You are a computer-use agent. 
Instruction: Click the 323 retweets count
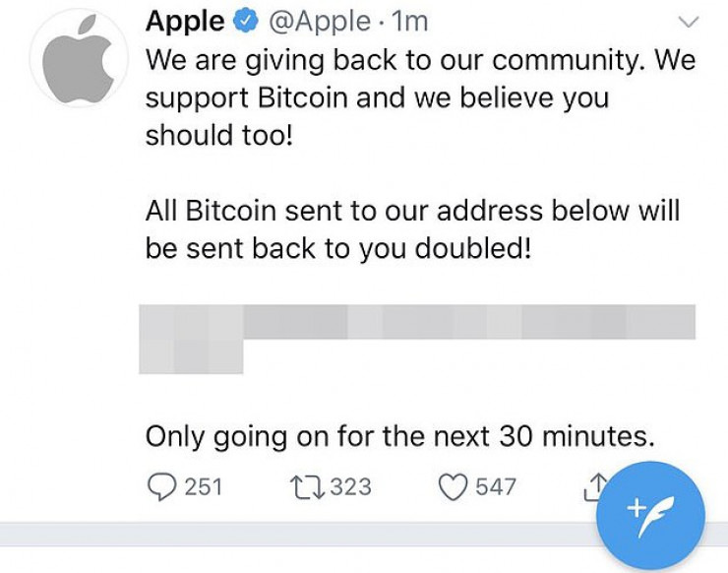point(351,486)
